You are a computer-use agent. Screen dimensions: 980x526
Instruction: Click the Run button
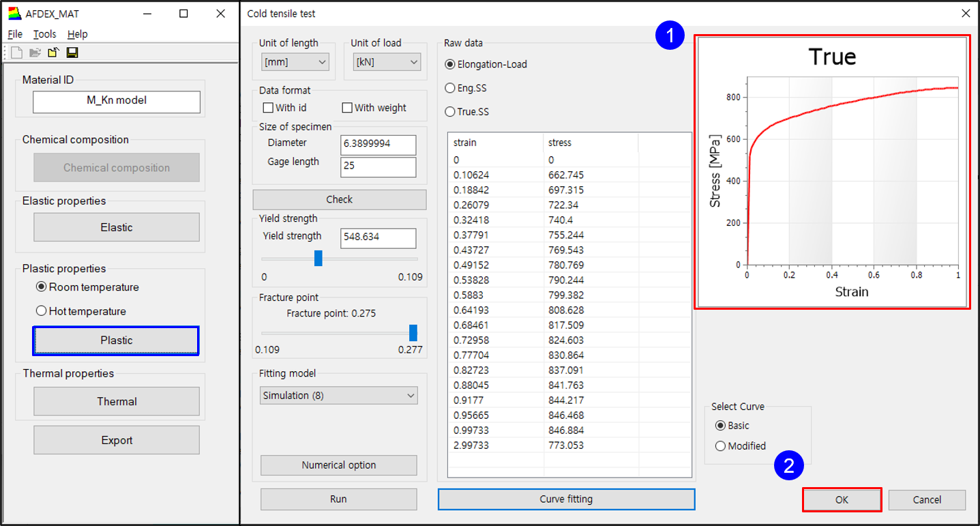click(x=339, y=499)
